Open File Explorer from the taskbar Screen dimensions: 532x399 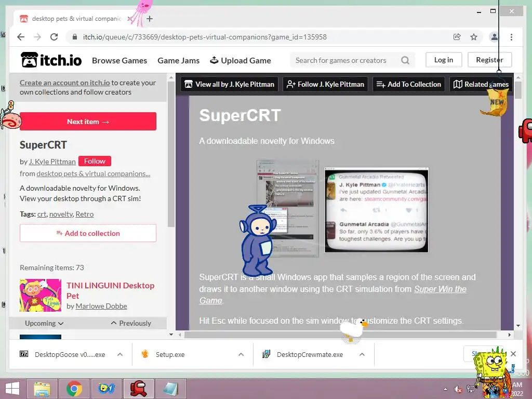pos(42,389)
